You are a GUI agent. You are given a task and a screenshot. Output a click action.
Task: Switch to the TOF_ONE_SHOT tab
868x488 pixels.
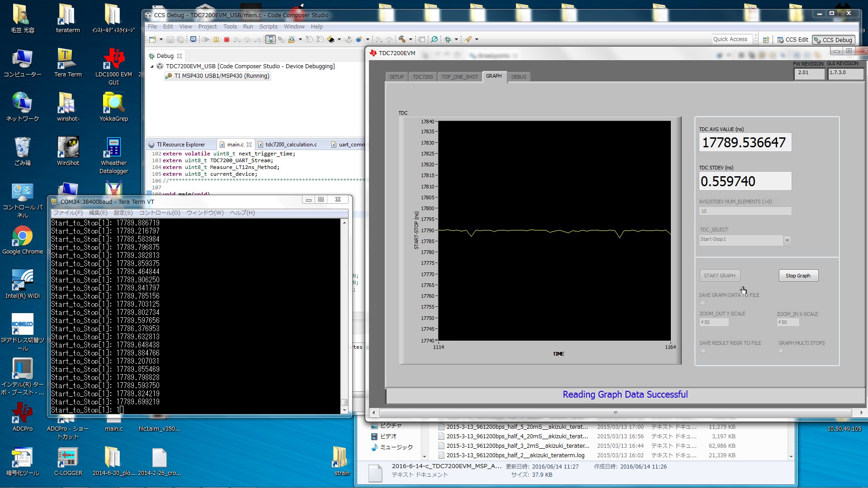point(459,77)
